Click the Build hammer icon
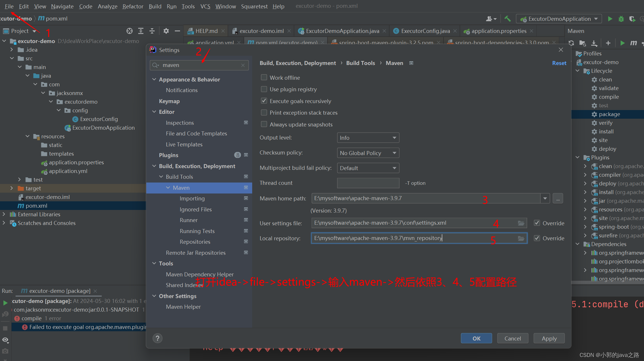 point(508,19)
